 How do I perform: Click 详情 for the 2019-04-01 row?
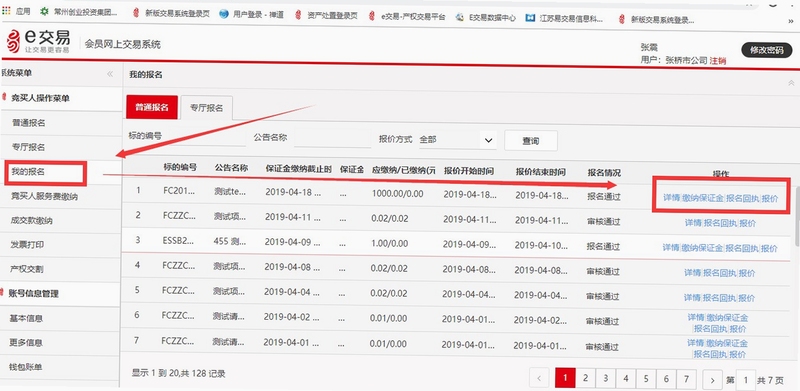tap(695, 343)
